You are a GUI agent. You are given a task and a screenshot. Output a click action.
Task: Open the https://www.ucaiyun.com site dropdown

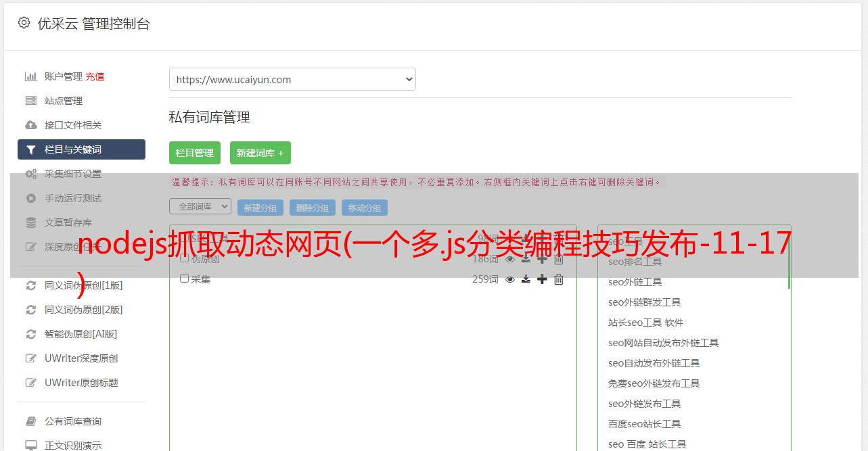292,79
